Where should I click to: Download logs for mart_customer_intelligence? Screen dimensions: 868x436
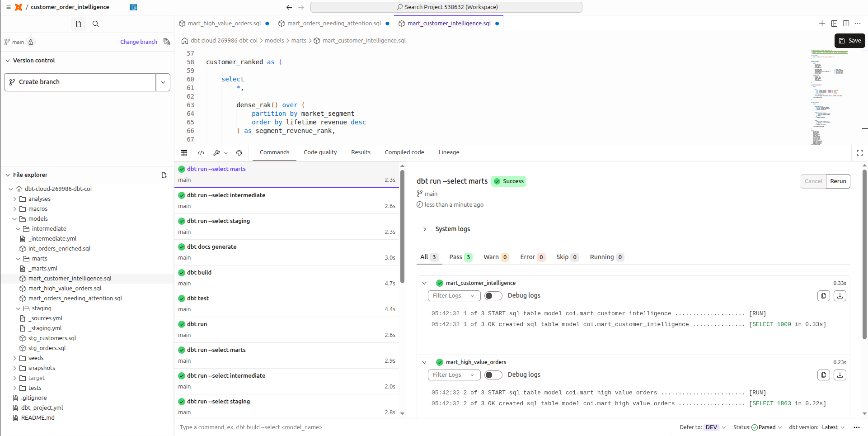(x=840, y=296)
